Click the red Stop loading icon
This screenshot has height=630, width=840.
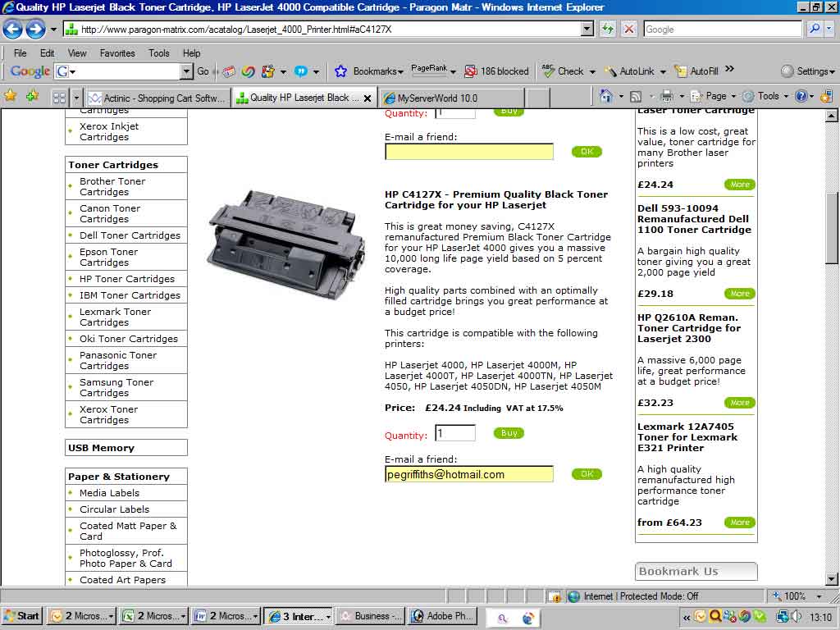[x=628, y=30]
